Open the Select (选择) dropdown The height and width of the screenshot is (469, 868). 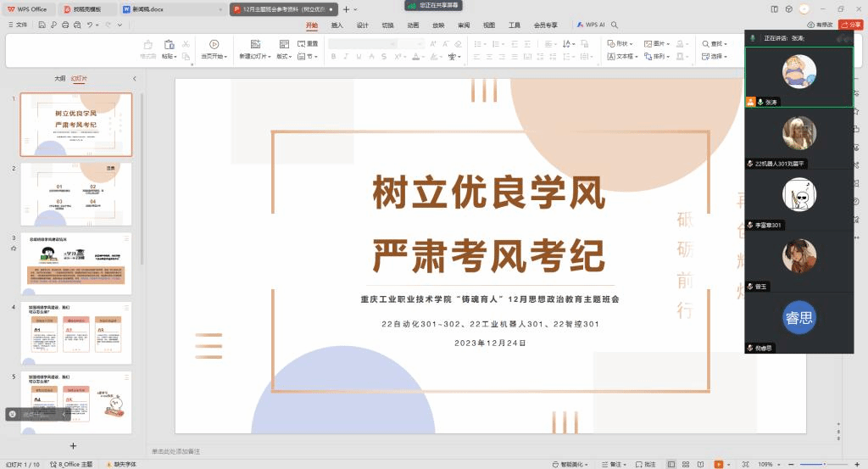tap(715, 57)
